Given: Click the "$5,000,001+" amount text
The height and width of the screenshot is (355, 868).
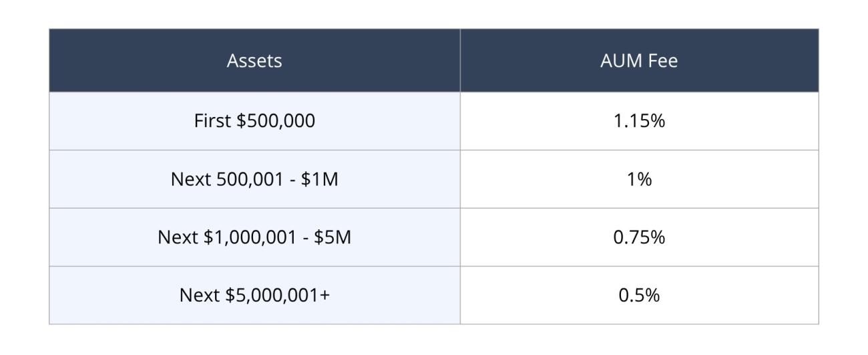Looking at the screenshot, I should tap(274, 295).
